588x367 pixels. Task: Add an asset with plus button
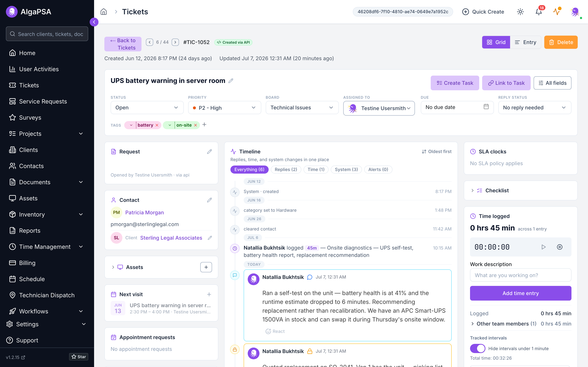click(206, 267)
